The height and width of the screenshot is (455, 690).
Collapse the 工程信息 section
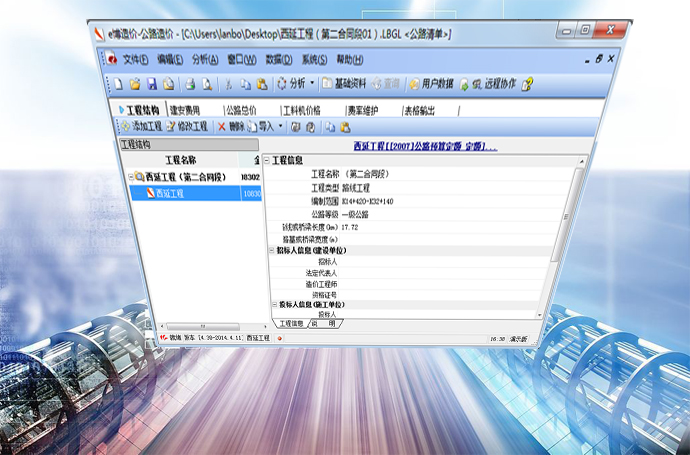[266, 161]
